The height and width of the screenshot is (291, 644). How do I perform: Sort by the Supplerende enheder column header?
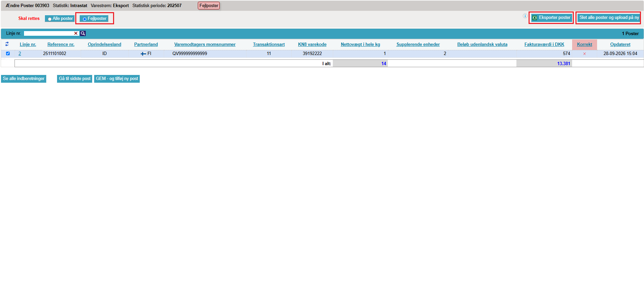click(x=418, y=45)
